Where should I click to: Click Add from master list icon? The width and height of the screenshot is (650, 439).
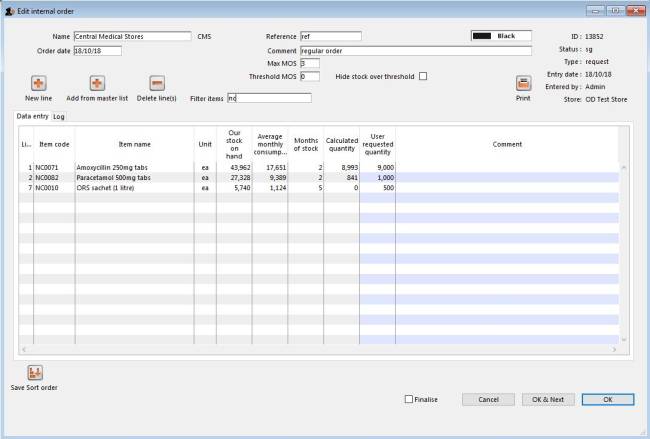(97, 84)
